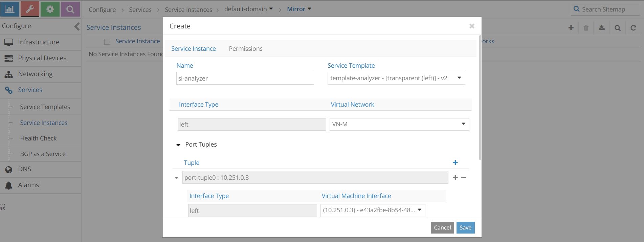Click the refresh icon
The width and height of the screenshot is (644, 242).
point(633,28)
